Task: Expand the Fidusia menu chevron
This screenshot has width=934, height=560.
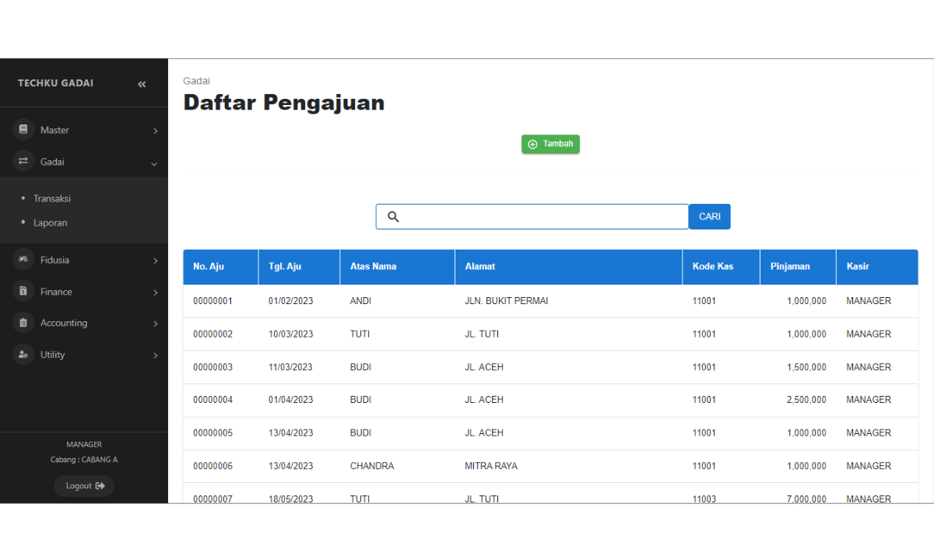Action: [155, 261]
